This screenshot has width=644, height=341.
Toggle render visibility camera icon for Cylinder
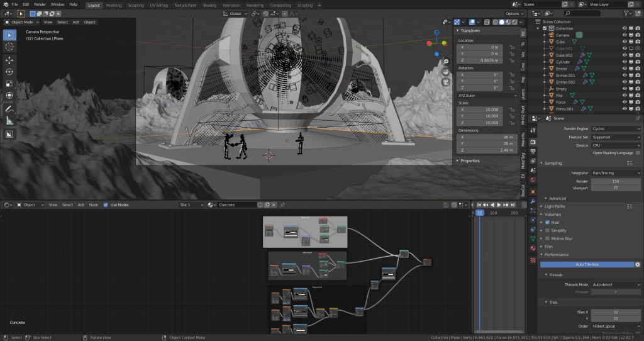[638, 62]
